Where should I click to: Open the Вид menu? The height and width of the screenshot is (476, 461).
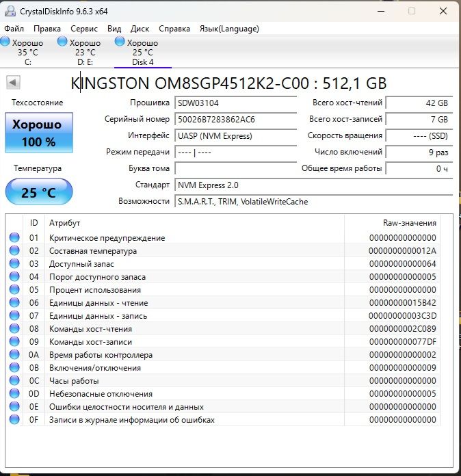click(114, 29)
